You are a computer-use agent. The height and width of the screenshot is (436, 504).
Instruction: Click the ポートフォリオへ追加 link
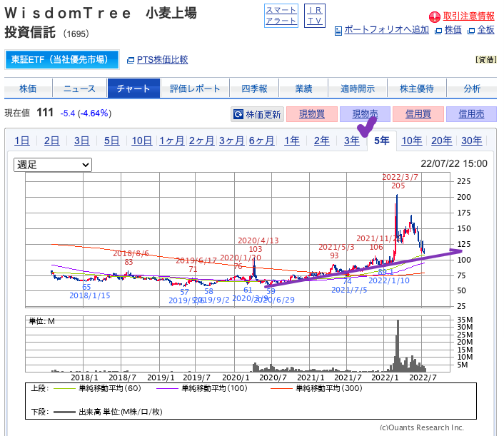386,30
